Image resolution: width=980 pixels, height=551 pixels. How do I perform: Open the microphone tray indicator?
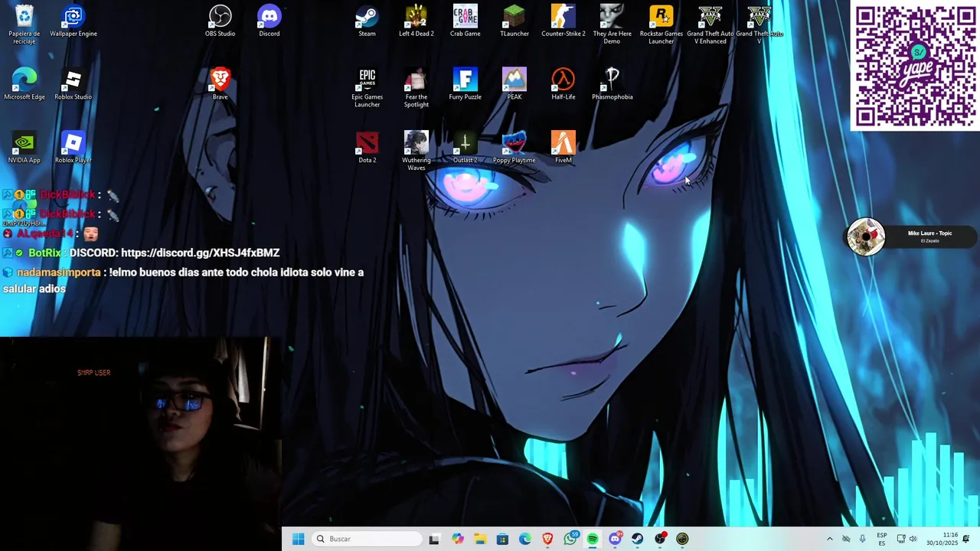point(863,539)
